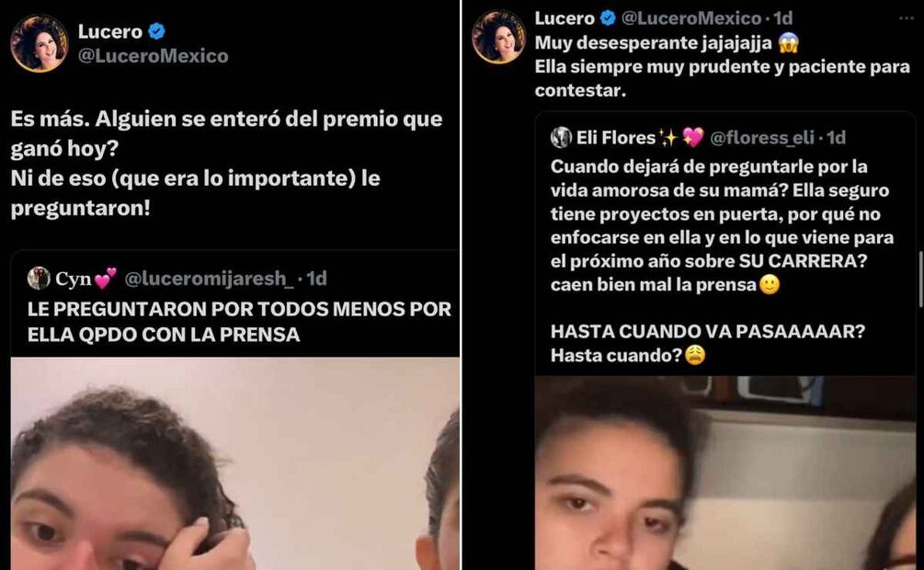Open the Eli Flores display name

click(616, 137)
